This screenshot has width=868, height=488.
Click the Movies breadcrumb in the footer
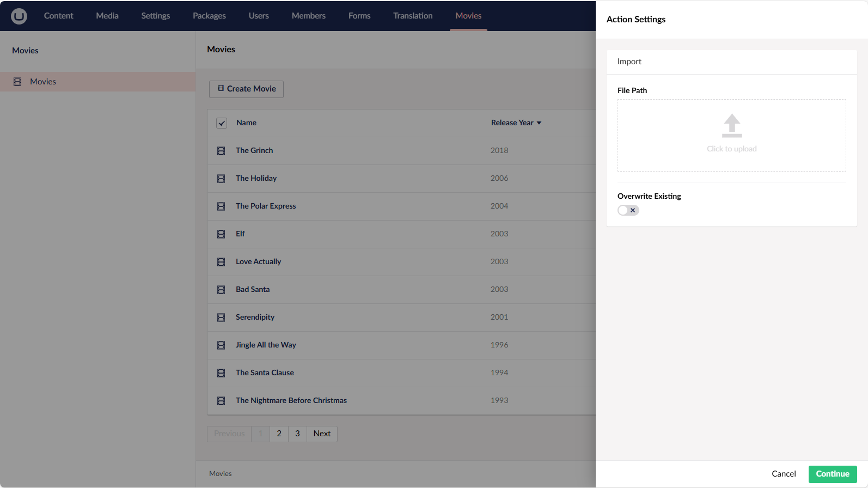click(221, 474)
